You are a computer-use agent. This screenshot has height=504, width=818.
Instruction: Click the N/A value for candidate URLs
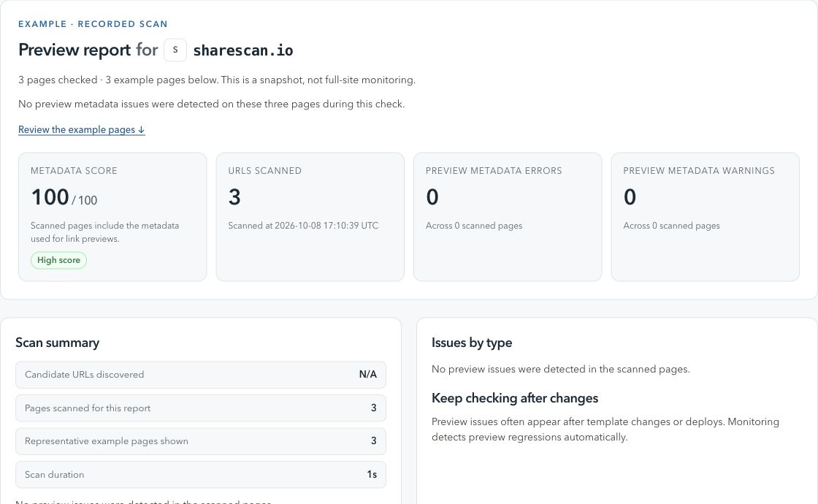coord(368,375)
